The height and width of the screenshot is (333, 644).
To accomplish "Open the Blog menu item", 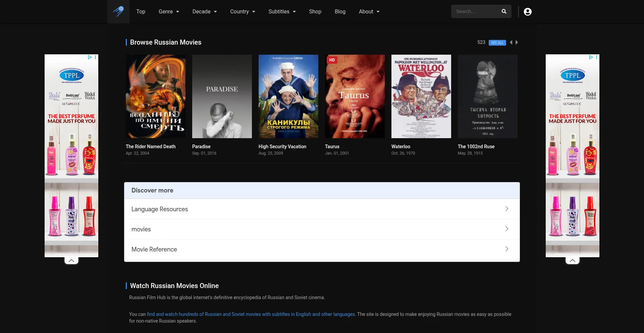I will click(340, 11).
